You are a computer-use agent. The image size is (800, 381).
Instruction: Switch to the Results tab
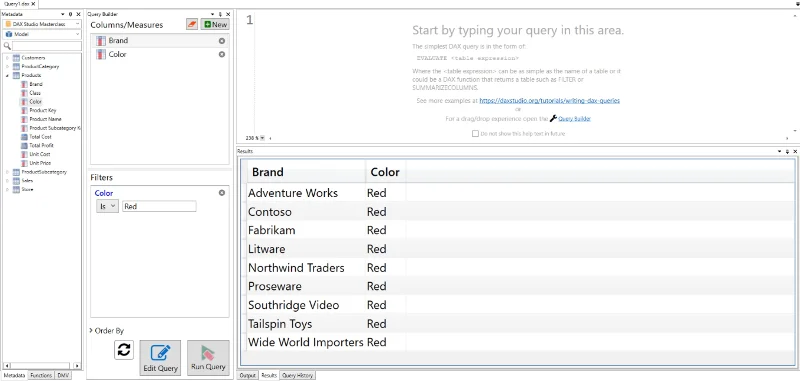[269, 375]
